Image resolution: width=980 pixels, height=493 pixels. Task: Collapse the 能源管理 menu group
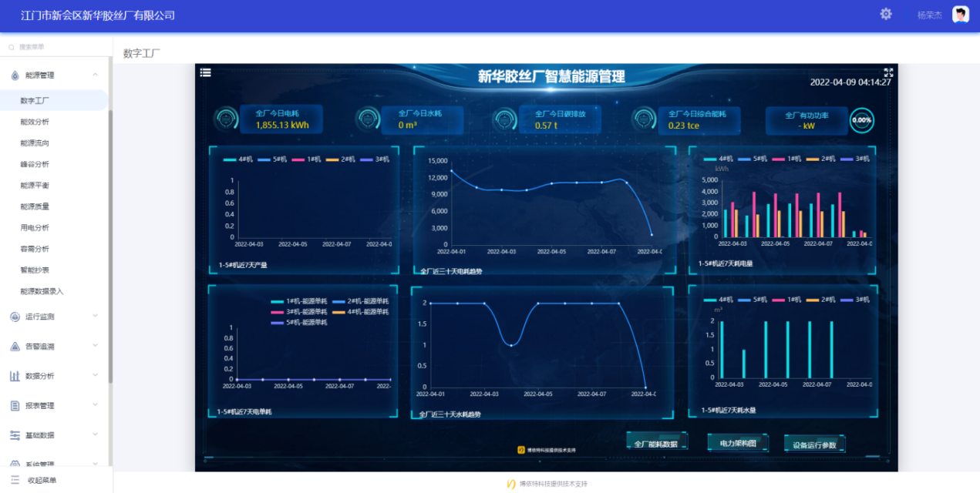click(x=95, y=75)
